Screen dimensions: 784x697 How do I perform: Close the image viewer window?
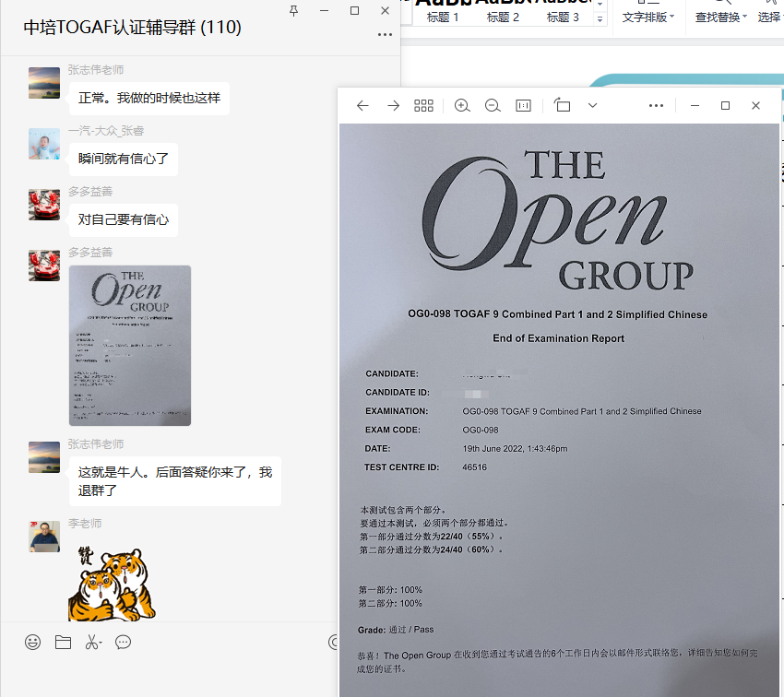pyautogui.click(x=755, y=105)
